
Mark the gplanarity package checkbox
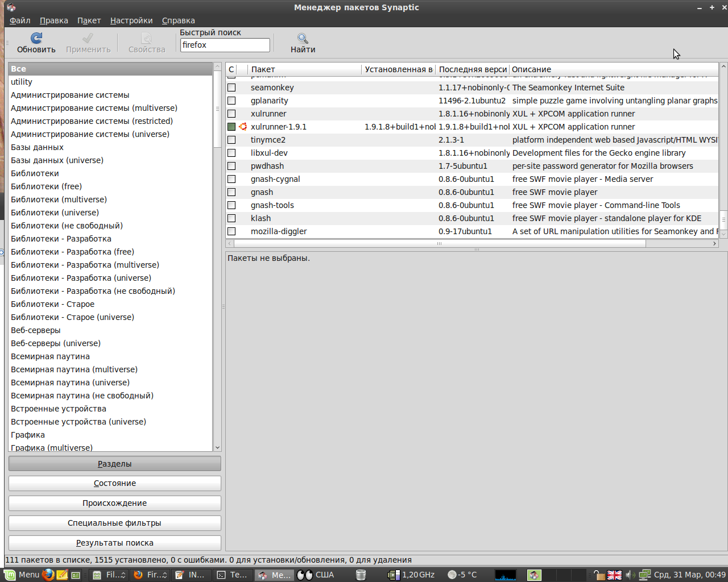(x=231, y=101)
